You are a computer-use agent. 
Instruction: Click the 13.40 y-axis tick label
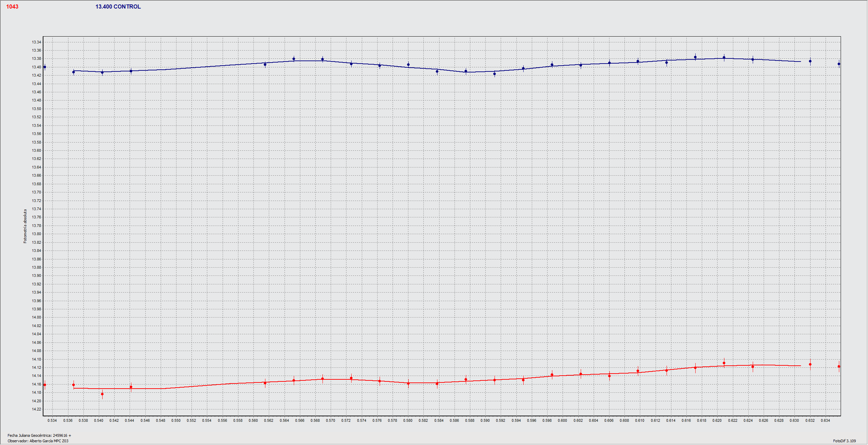(x=37, y=67)
